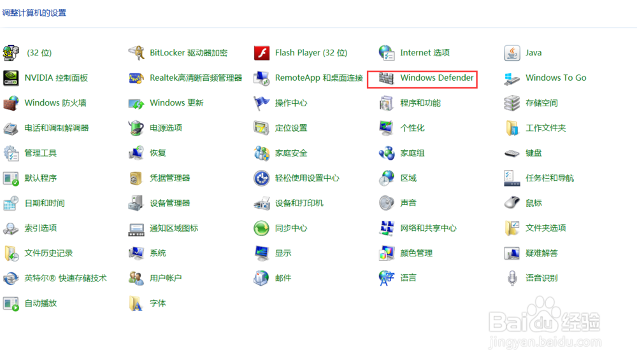The width and height of the screenshot is (637, 364).
Task: Click the 轻松使用设置中心 icon
Action: (x=262, y=178)
